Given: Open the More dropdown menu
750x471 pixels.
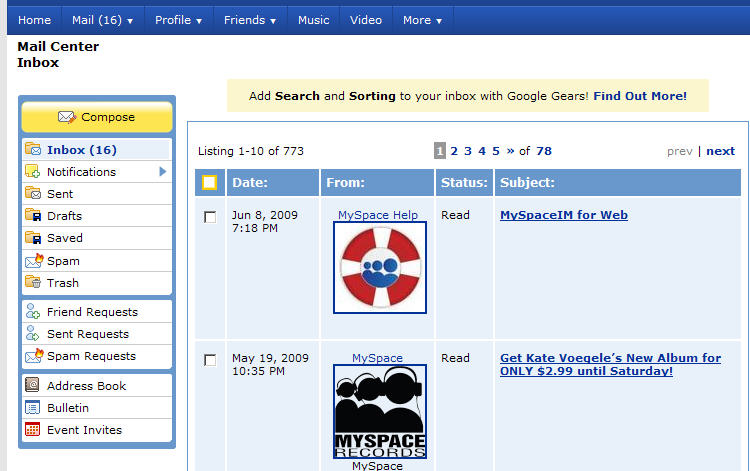Looking at the screenshot, I should coord(422,20).
